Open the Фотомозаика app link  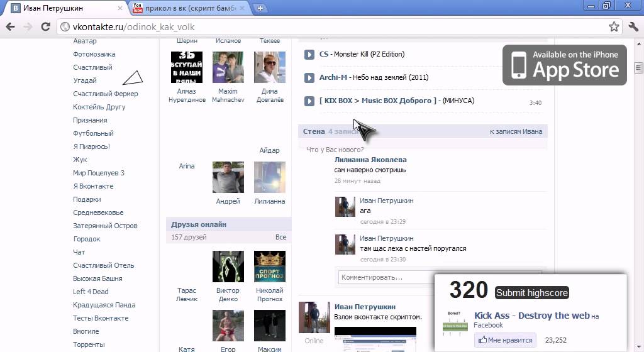(x=94, y=54)
